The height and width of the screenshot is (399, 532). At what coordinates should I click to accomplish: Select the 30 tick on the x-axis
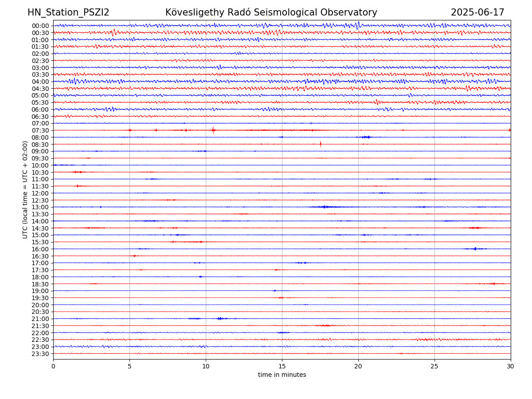[x=511, y=366]
